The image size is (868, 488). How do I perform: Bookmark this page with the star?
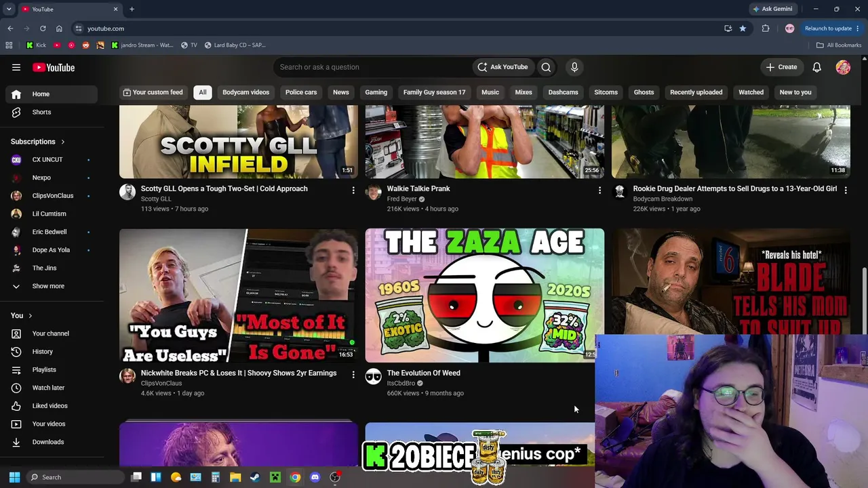[x=743, y=28]
